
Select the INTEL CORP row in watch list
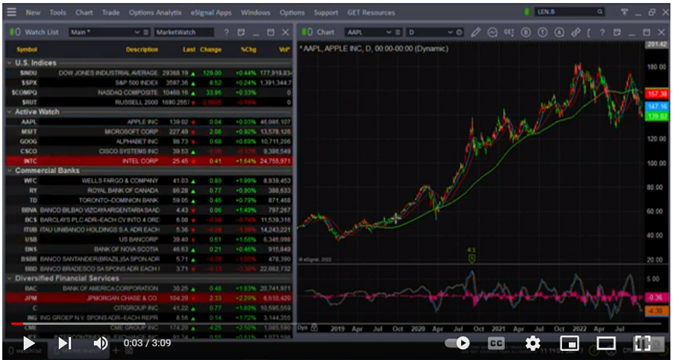pos(149,161)
